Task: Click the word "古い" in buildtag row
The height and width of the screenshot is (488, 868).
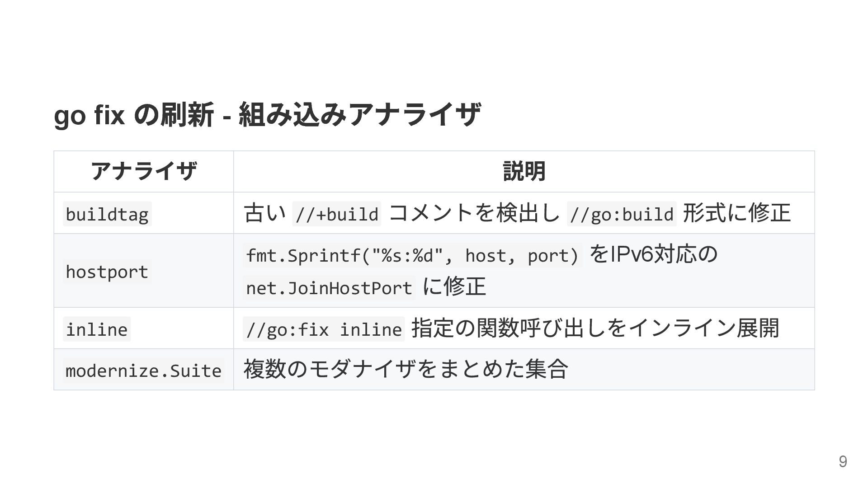Action: tap(265, 213)
